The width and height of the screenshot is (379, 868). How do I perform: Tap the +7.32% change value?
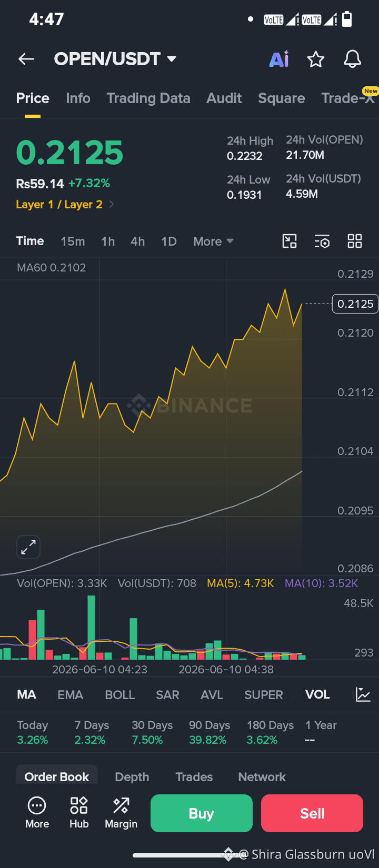point(89,183)
